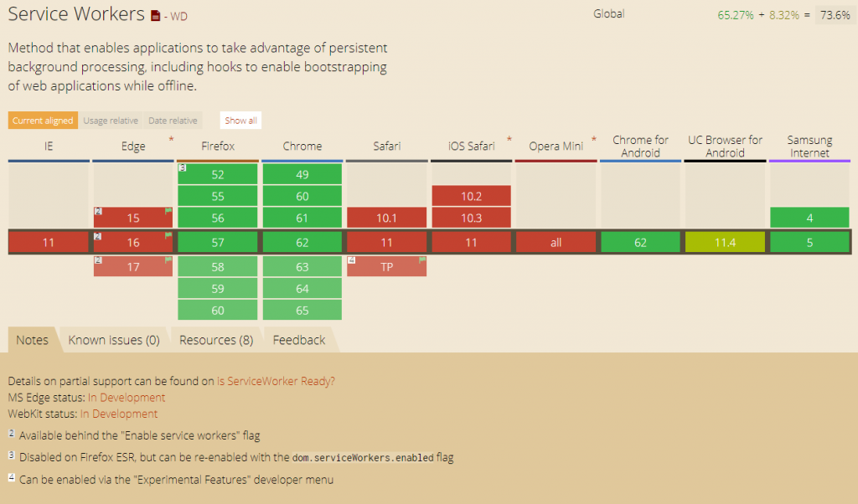Click the note 3 marker on Firefox 52
This screenshot has height=504, width=858.
(x=183, y=167)
